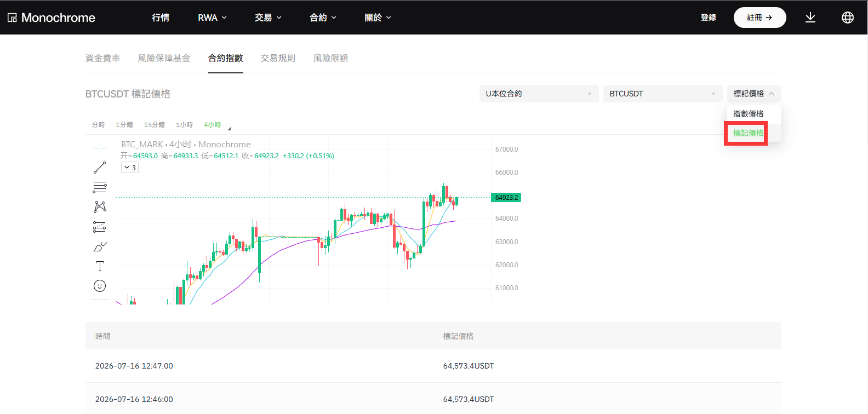Switch to the 風險限額 tab

pos(331,58)
